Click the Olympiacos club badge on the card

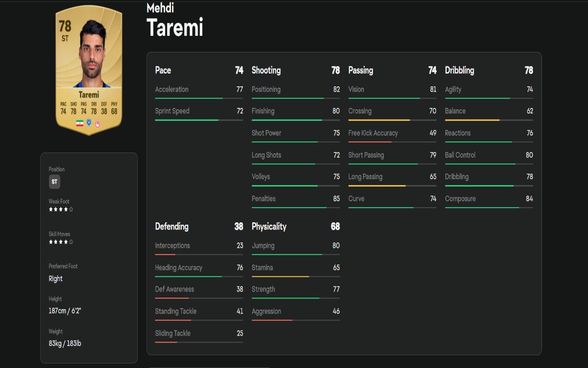point(97,123)
